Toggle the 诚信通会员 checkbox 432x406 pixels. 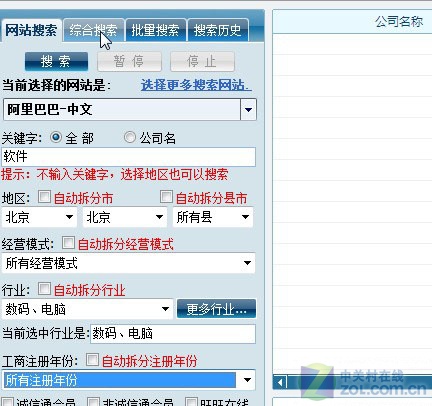pyautogui.click(x=8, y=401)
